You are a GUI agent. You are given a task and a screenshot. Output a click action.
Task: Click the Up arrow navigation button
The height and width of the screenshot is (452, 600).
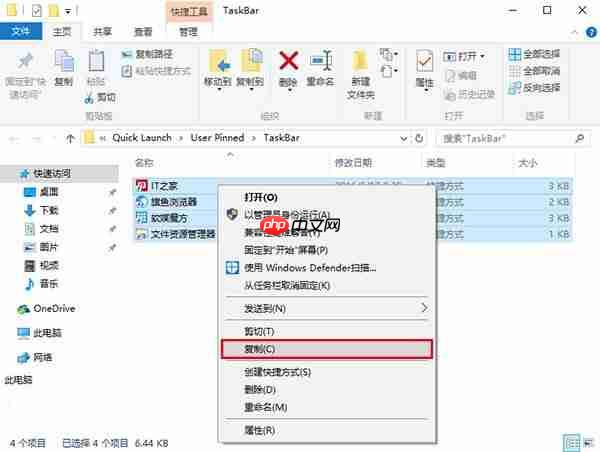pos(70,138)
